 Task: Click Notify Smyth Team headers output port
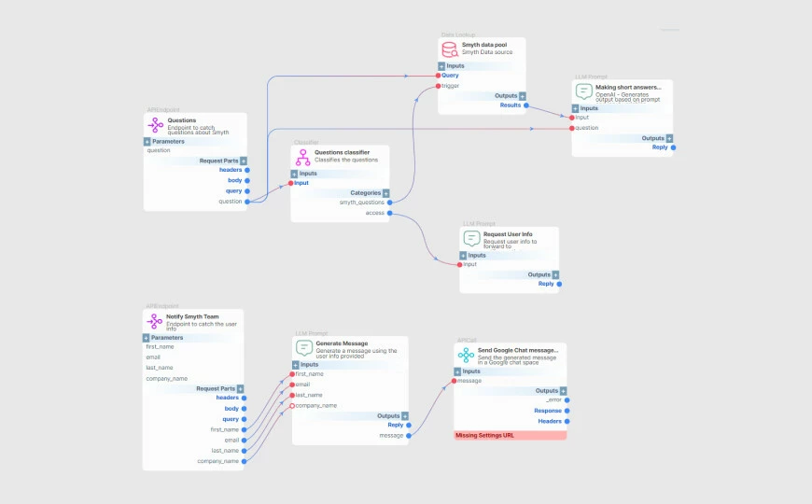(244, 398)
